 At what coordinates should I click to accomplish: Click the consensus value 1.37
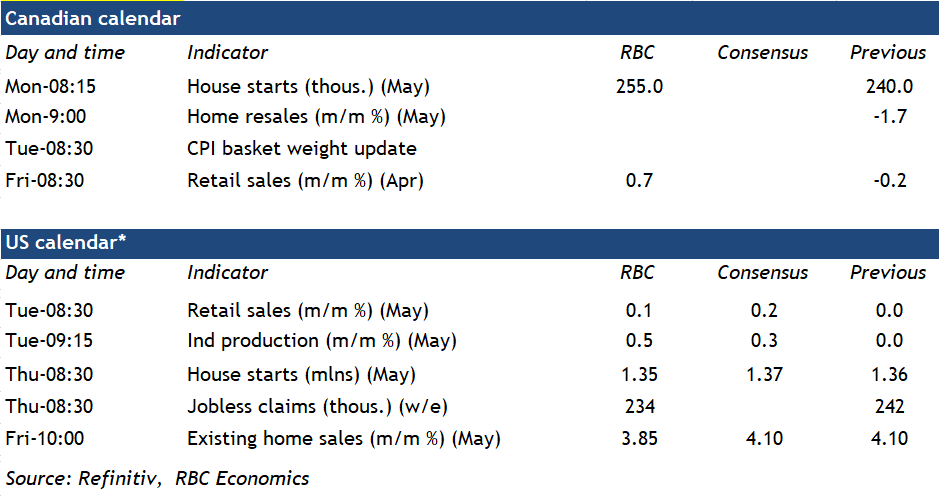coord(763,375)
